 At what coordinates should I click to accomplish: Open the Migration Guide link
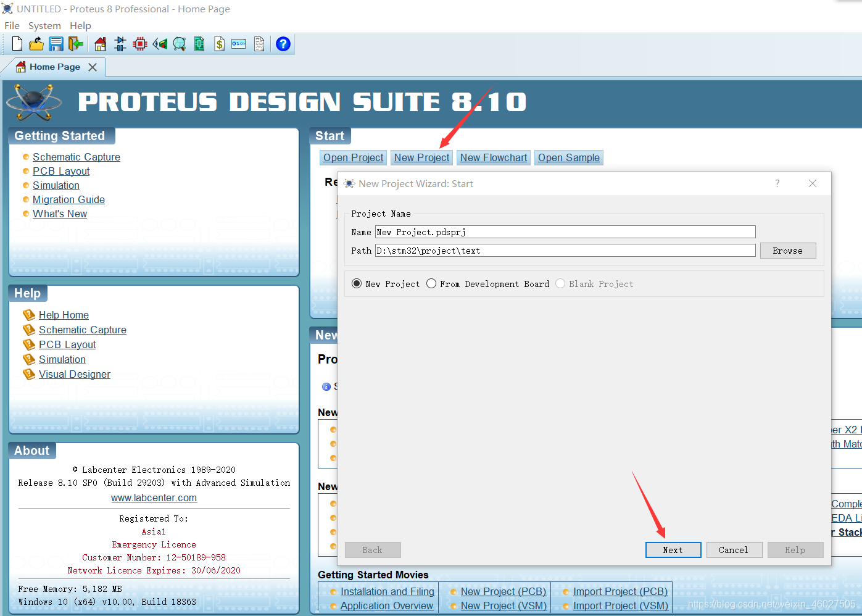click(x=68, y=199)
